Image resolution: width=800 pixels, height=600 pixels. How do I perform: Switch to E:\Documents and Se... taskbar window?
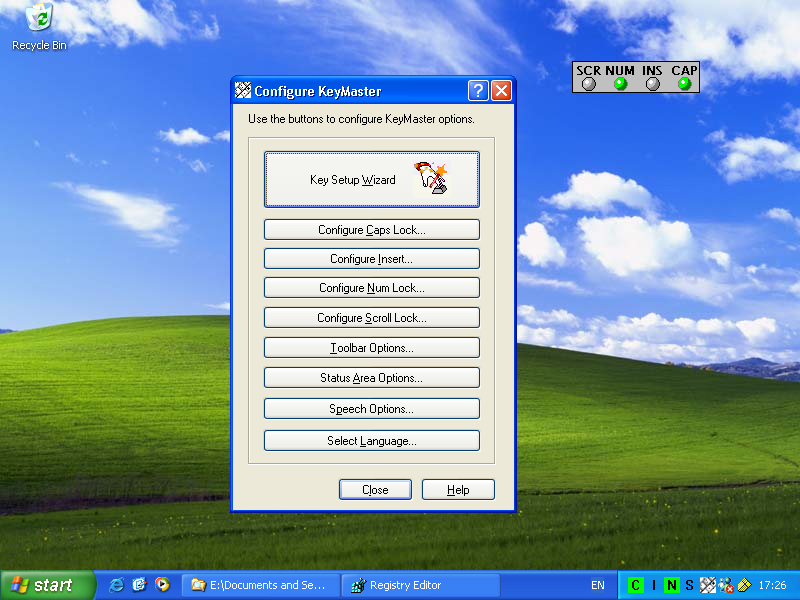tap(261, 585)
